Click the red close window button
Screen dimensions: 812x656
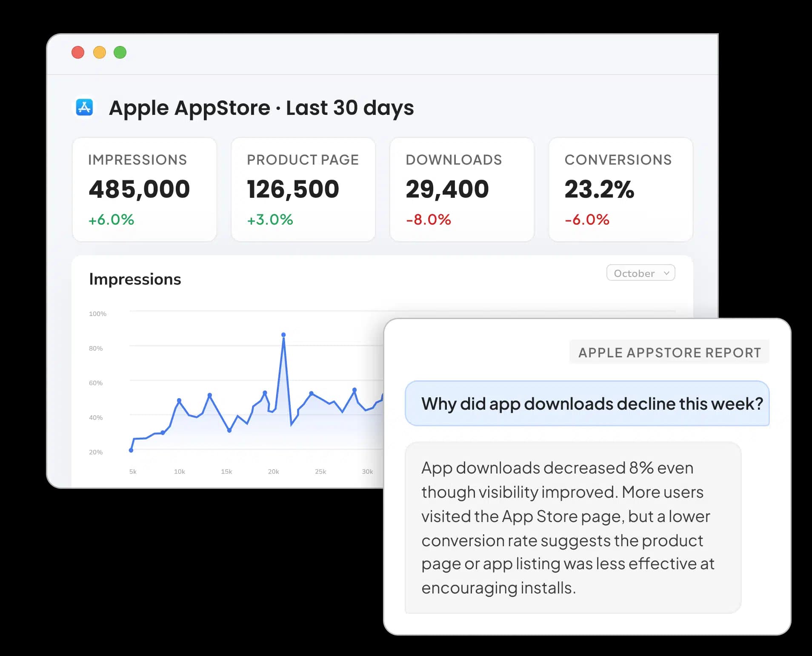[x=78, y=52]
